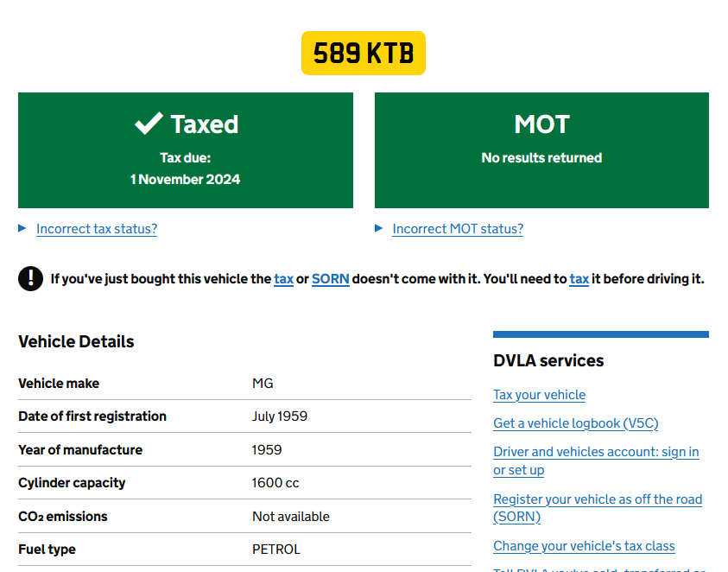Click the black exclamation warning icon

pos(30,278)
